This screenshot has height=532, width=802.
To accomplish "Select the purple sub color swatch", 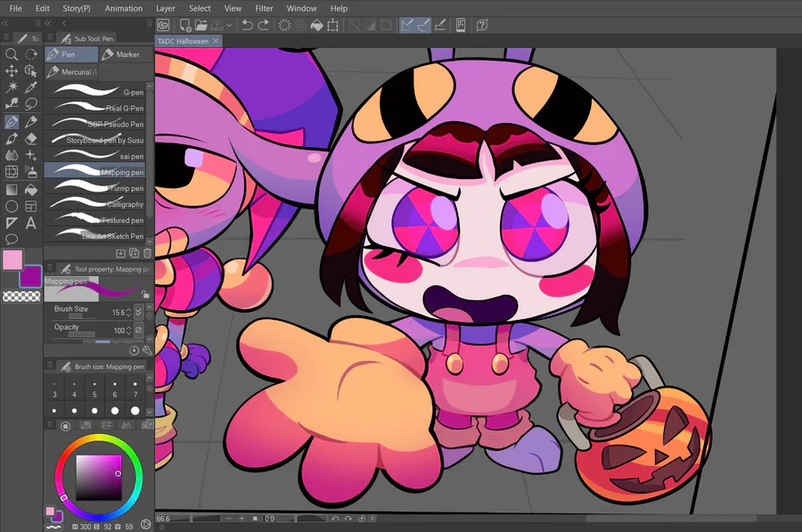I will point(31,276).
